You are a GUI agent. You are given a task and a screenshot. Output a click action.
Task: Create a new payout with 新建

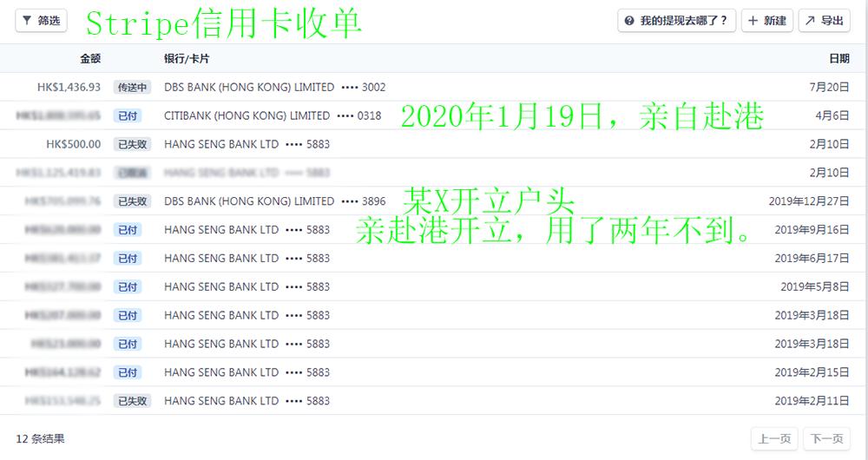[767, 21]
